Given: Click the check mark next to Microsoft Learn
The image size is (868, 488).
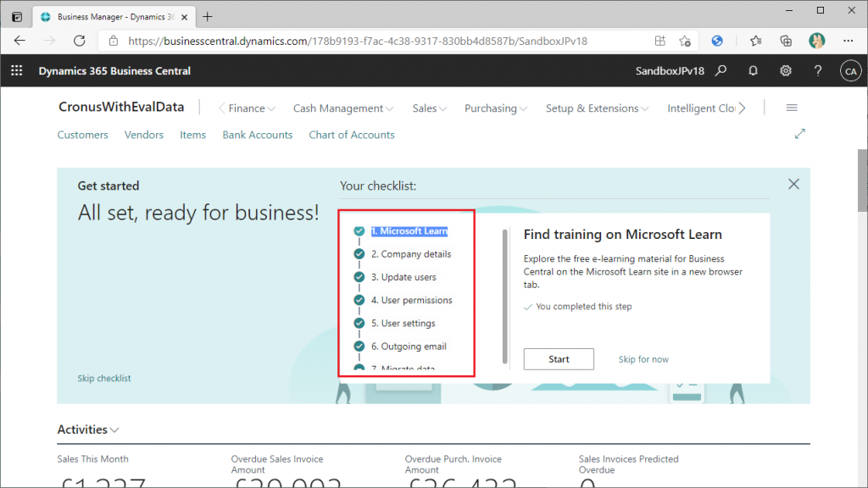Looking at the screenshot, I should 359,230.
